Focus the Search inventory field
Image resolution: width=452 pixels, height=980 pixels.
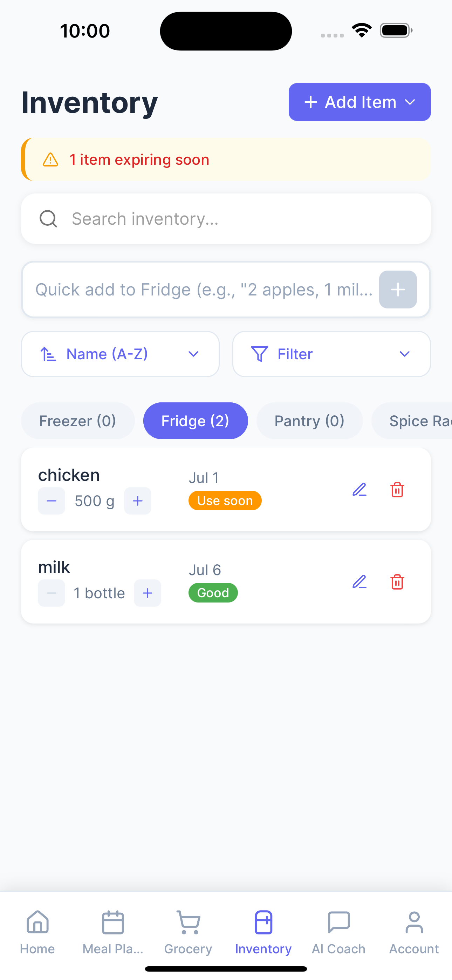[226, 219]
